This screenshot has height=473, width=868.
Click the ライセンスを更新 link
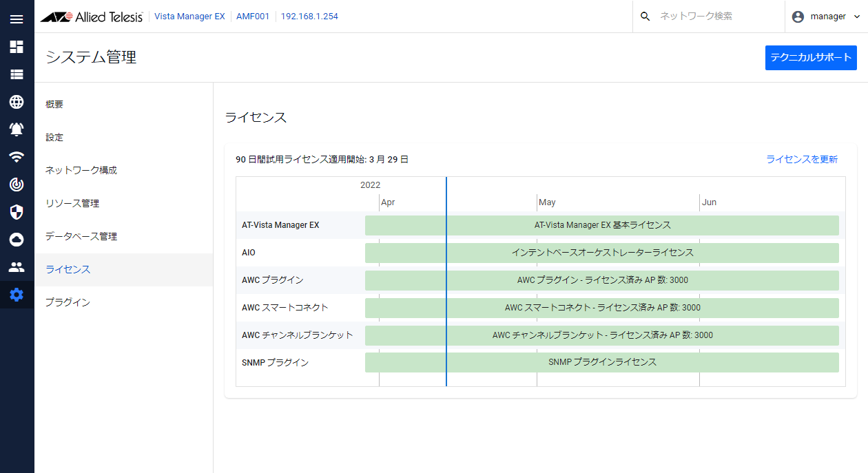[802, 160]
